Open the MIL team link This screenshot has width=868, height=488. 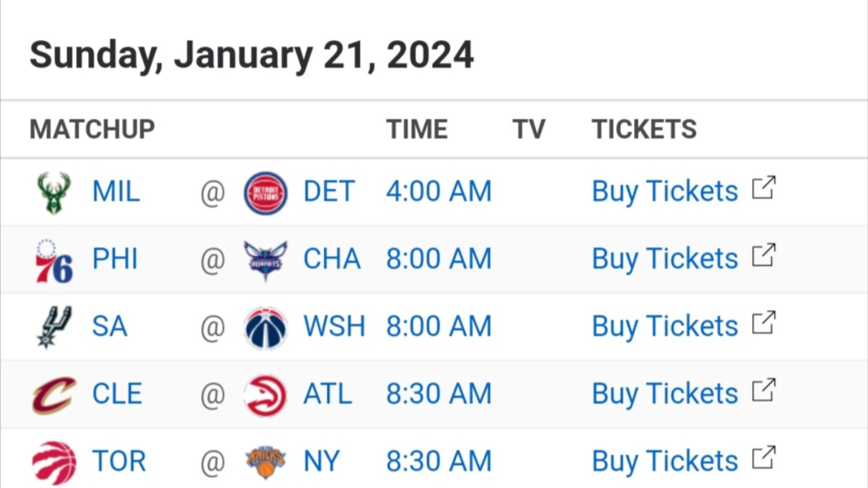[116, 192]
